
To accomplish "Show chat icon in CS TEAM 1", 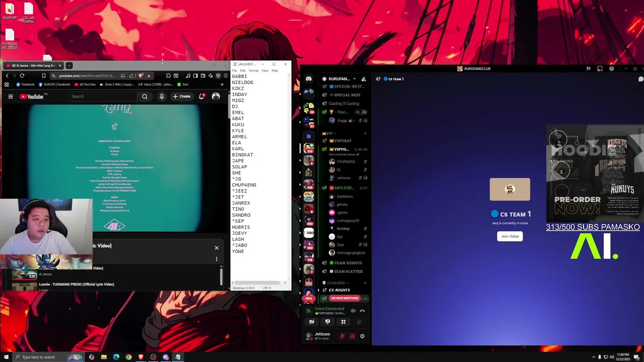I will coord(640,79).
